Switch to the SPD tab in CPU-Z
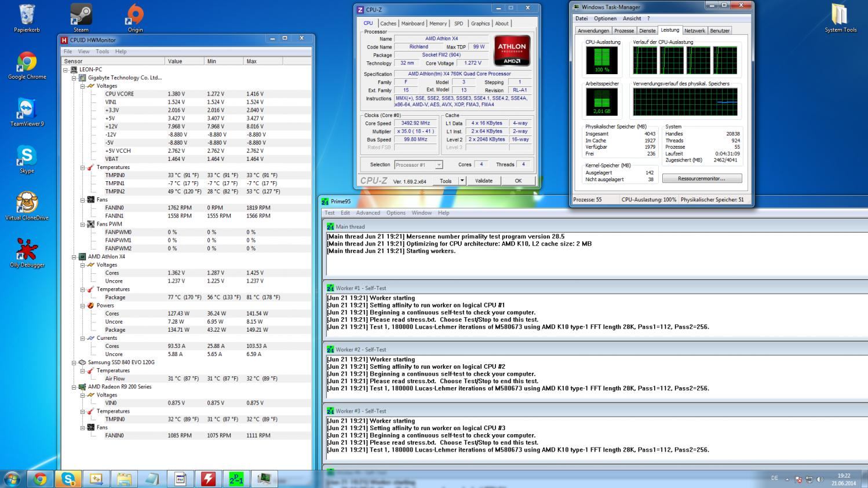The width and height of the screenshot is (868, 488). (x=458, y=24)
